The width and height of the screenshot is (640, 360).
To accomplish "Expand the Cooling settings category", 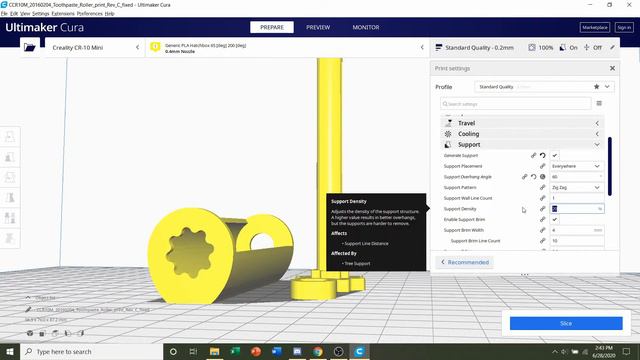I will [x=522, y=134].
